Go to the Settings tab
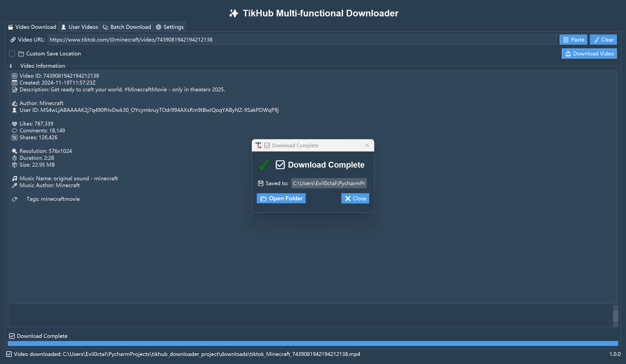The image size is (626, 364). [169, 27]
